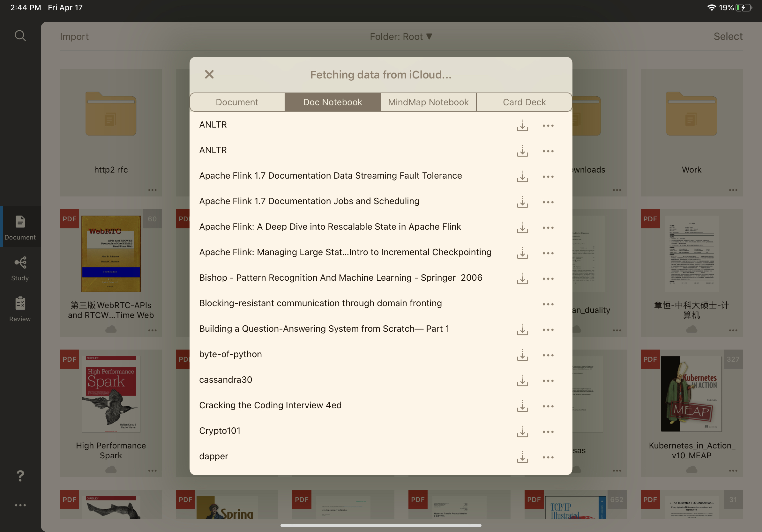Open the Work folder

(691, 132)
